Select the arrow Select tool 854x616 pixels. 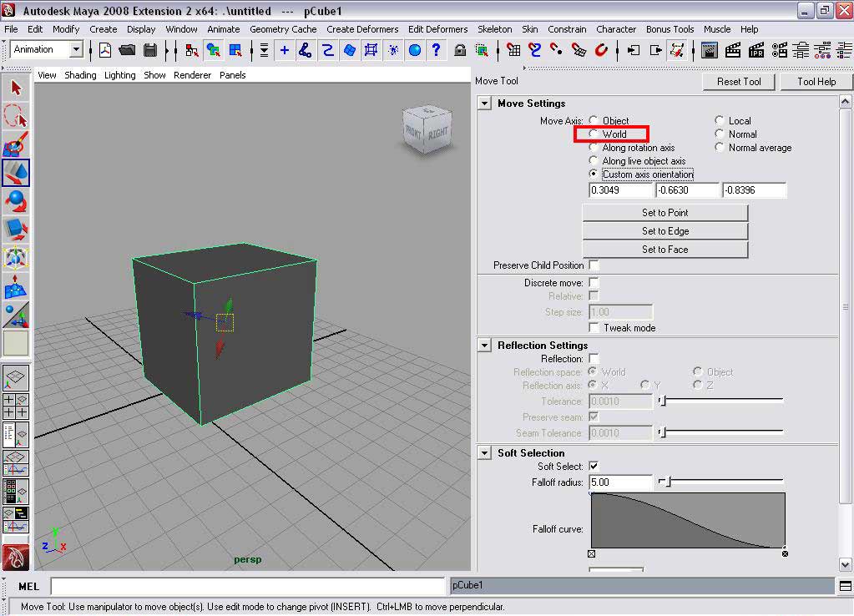16,88
